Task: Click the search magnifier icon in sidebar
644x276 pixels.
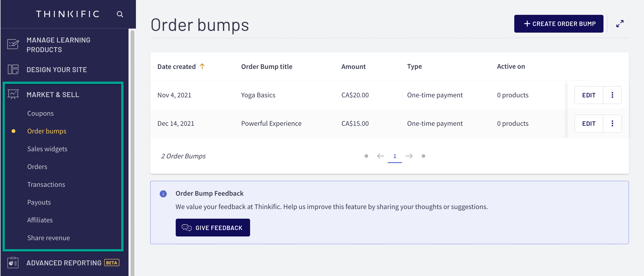Action: point(120,14)
